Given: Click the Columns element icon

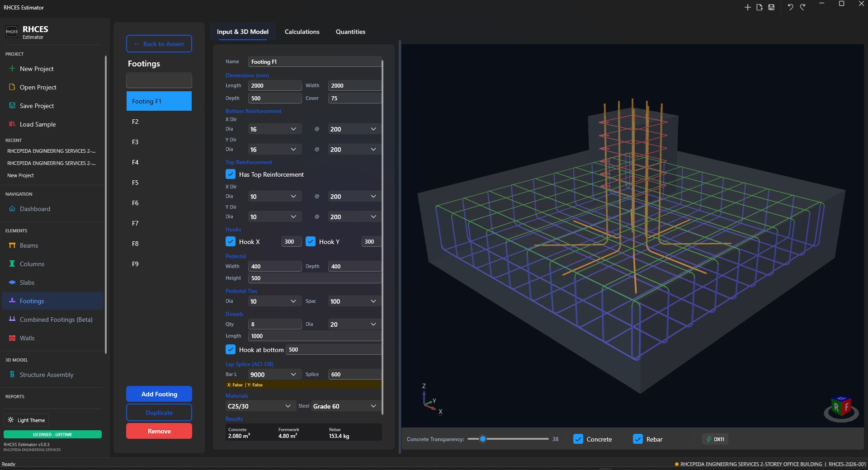Looking at the screenshot, I should (x=12, y=263).
